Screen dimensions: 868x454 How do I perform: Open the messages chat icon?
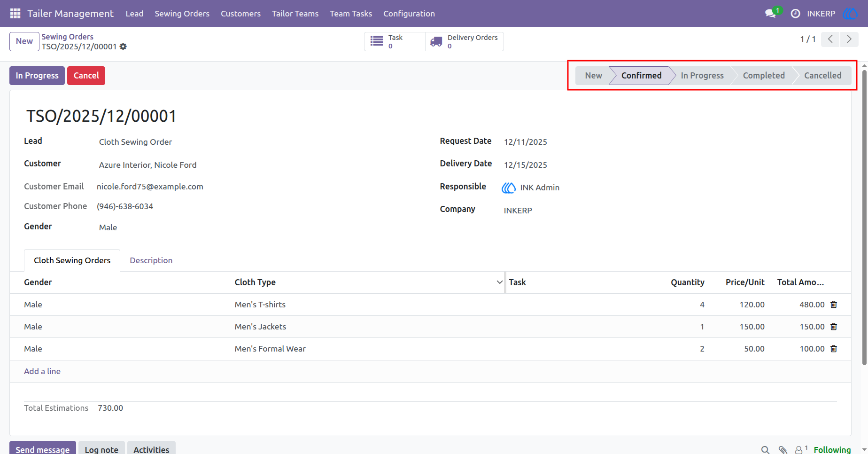tap(770, 14)
